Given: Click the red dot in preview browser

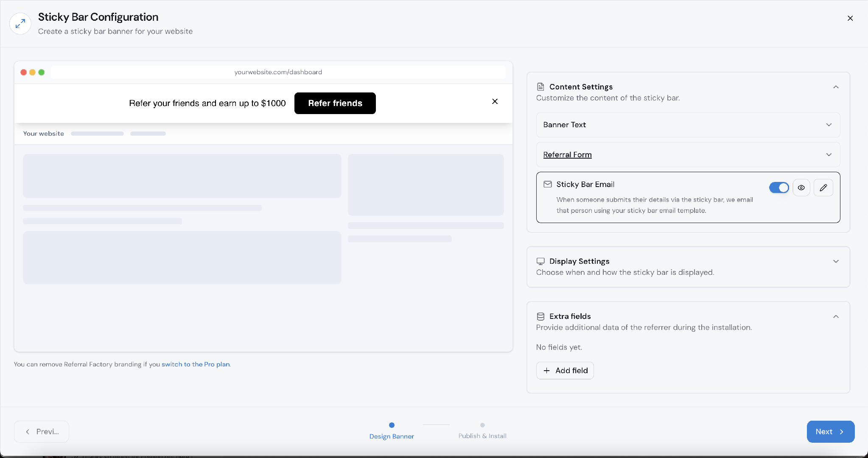Looking at the screenshot, I should point(24,72).
